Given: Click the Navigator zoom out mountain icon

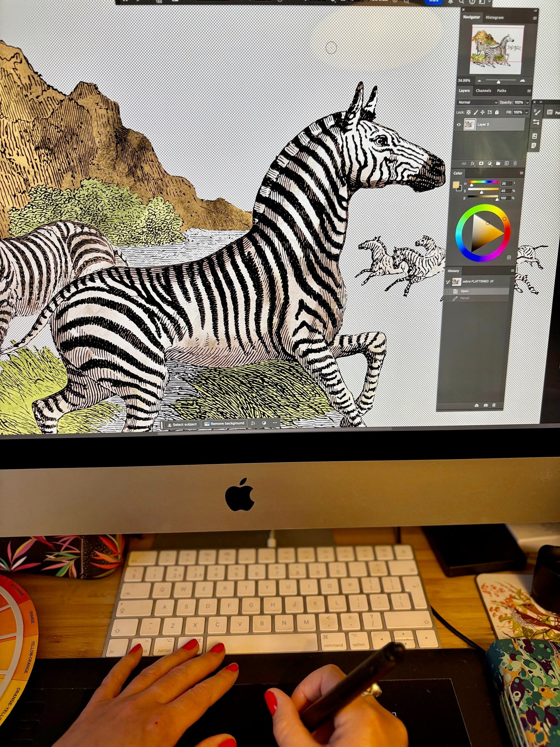Looking at the screenshot, I should tap(479, 81).
